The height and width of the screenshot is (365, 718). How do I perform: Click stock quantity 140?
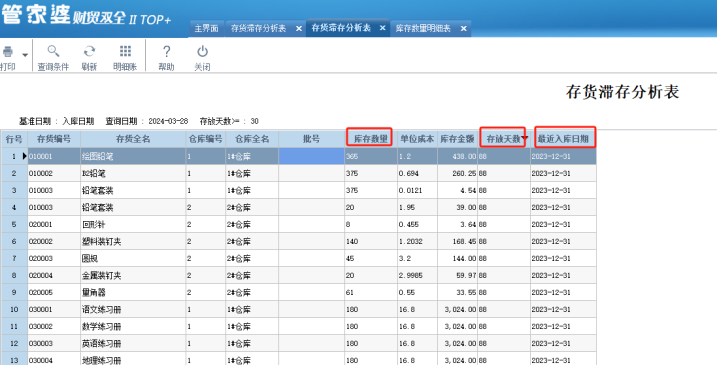click(x=371, y=241)
